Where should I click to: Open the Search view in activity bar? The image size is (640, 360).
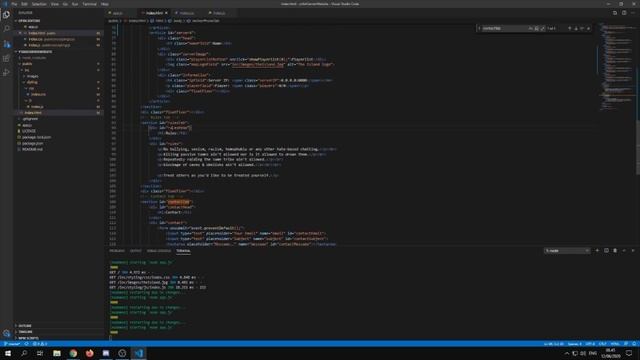[6, 29]
